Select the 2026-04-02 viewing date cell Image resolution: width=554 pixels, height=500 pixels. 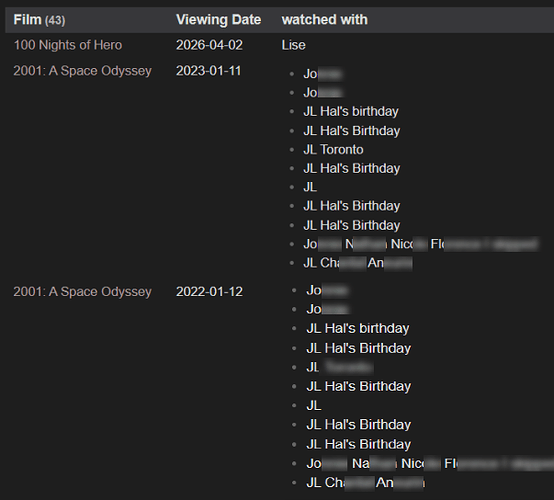[x=209, y=45]
